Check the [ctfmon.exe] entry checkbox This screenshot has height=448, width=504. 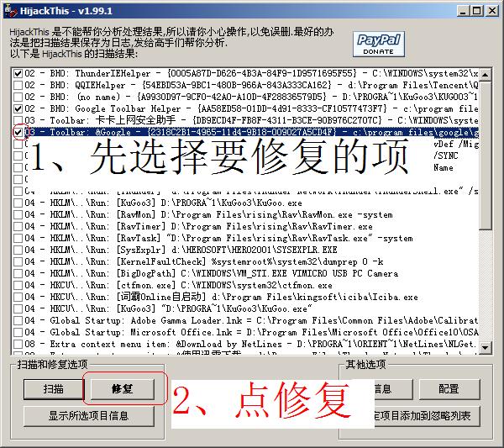(x=18, y=285)
